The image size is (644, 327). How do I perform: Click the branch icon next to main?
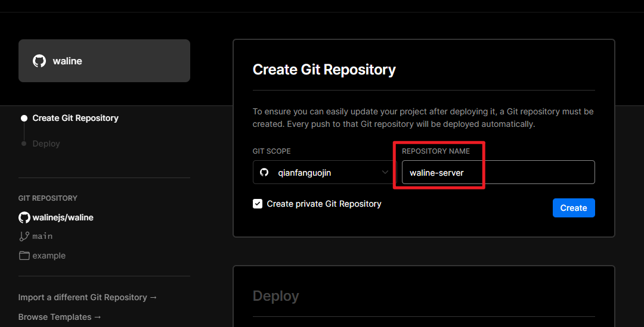(x=24, y=236)
